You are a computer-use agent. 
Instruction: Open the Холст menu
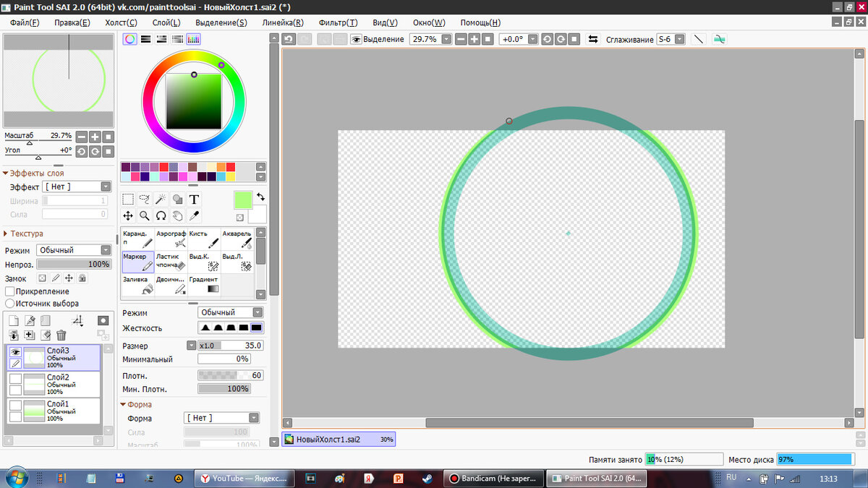[x=122, y=22]
